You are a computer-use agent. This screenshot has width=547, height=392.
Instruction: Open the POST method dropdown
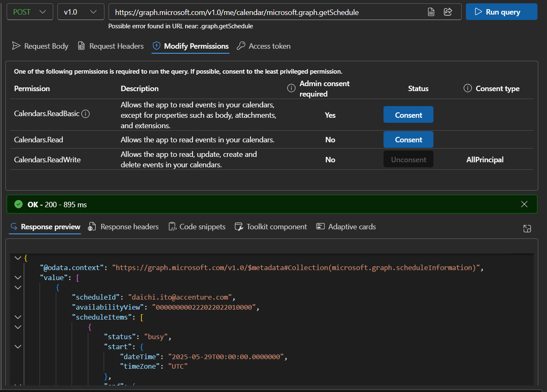(30, 12)
